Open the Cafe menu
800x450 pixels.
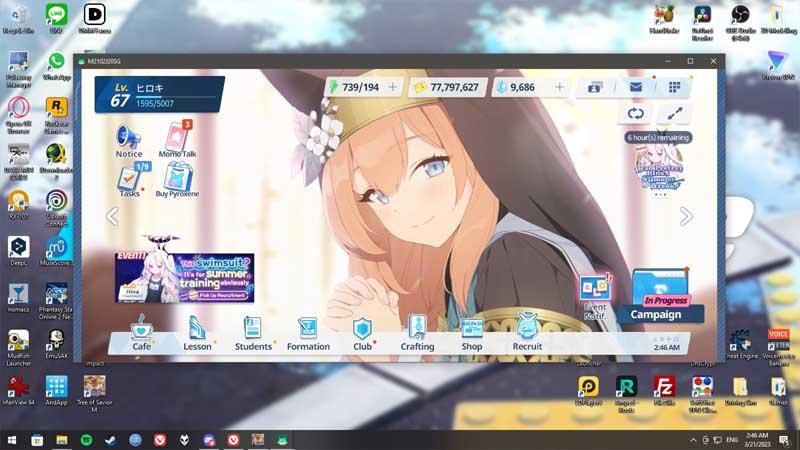click(x=141, y=333)
